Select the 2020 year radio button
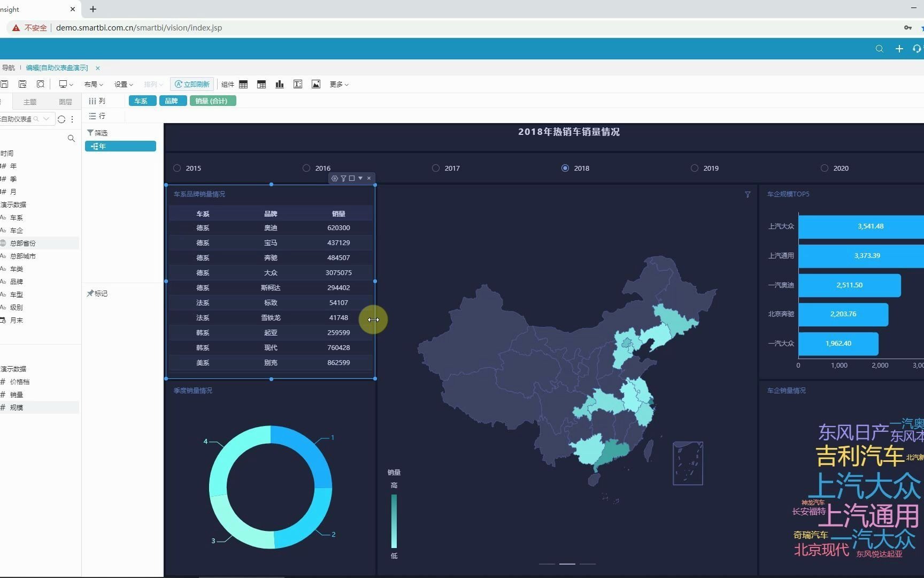The height and width of the screenshot is (578, 924). click(x=823, y=168)
